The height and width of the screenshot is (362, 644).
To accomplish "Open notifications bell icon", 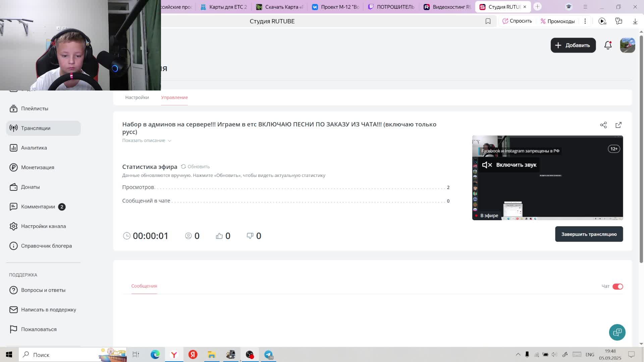I will (x=608, y=45).
